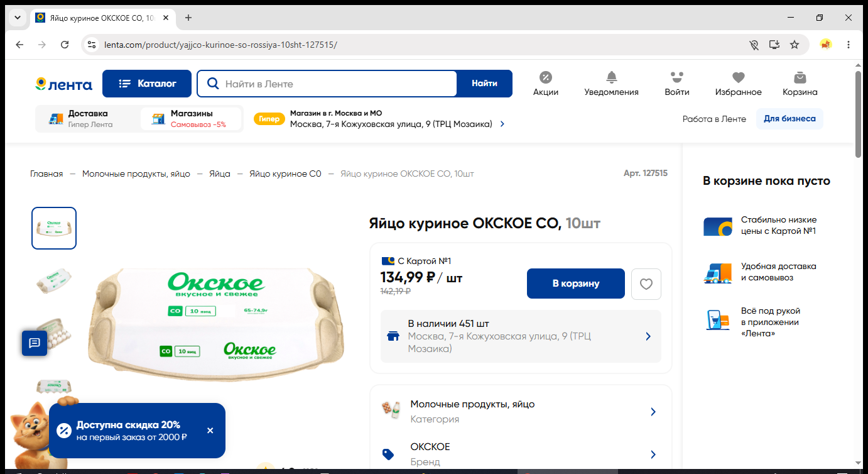Screen dimensions: 868x474
Task: Add product to favorites with heart button
Action: [646, 284]
